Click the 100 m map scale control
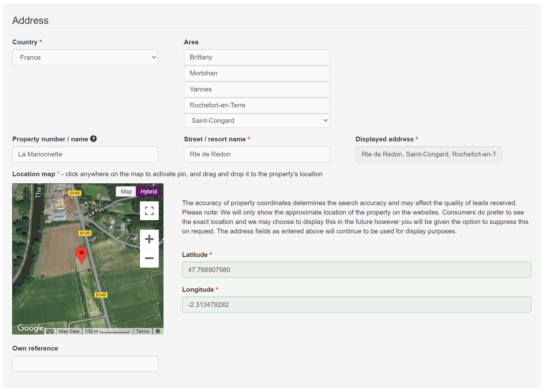548x392 pixels. tap(108, 331)
